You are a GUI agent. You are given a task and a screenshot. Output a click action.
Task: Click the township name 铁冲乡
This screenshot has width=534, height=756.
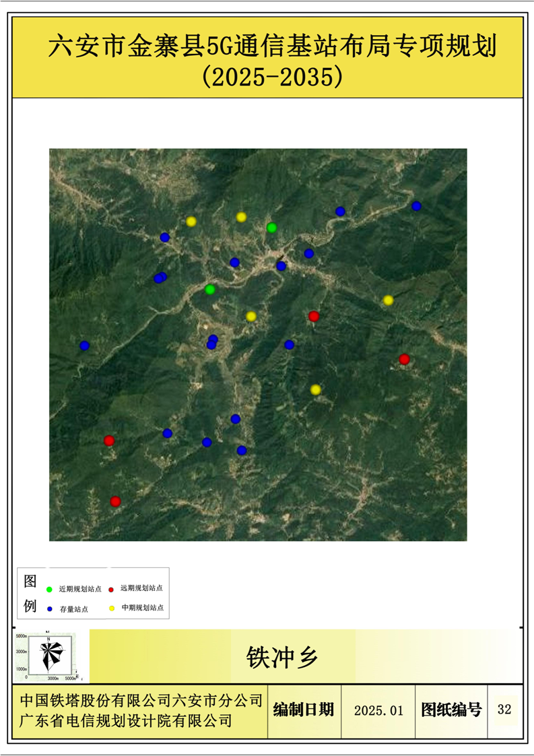282,657
